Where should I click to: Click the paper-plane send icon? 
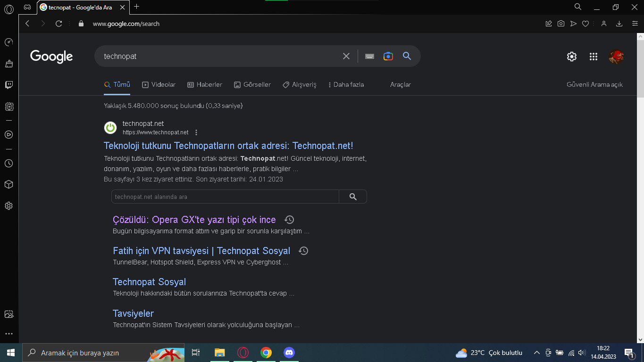(x=573, y=24)
